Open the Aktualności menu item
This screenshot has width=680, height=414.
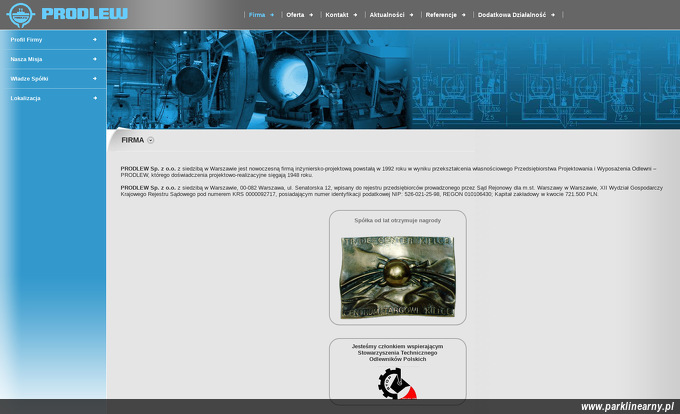click(x=387, y=15)
